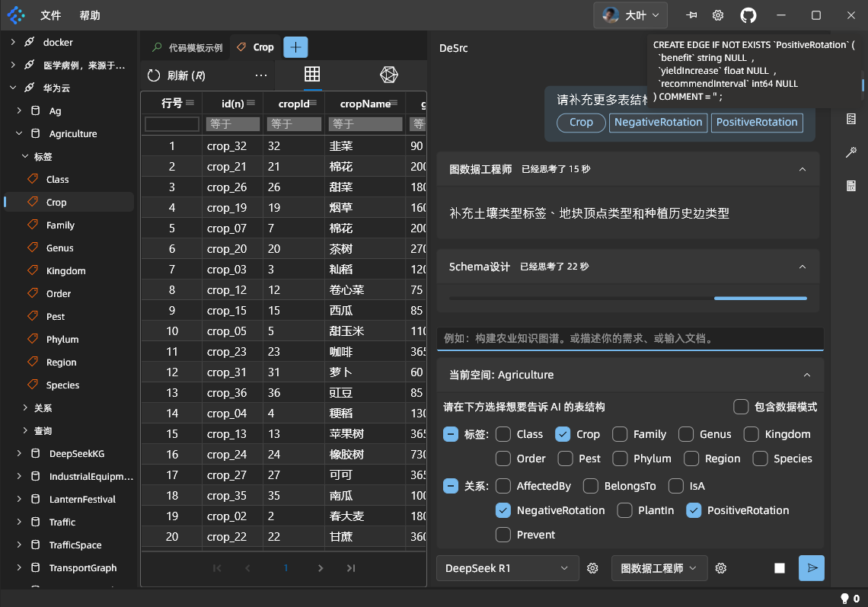Click the lightbulb icon in status bar

[844, 599]
